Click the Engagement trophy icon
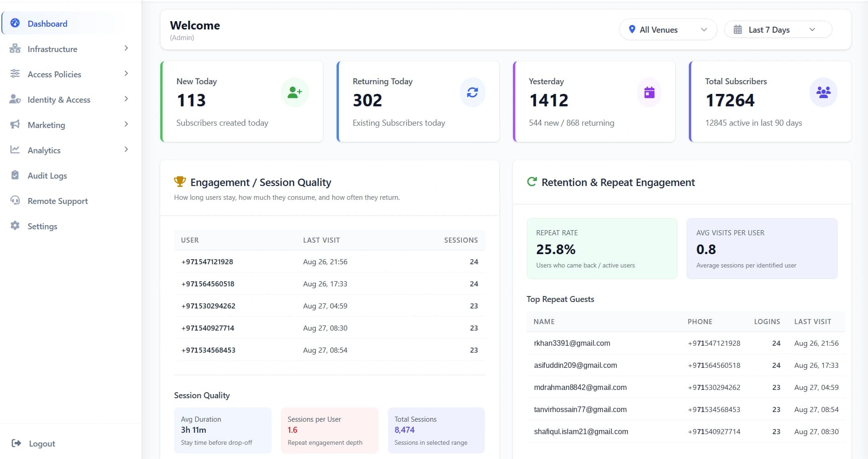Viewport: 868px width, 459px height. 180,181
